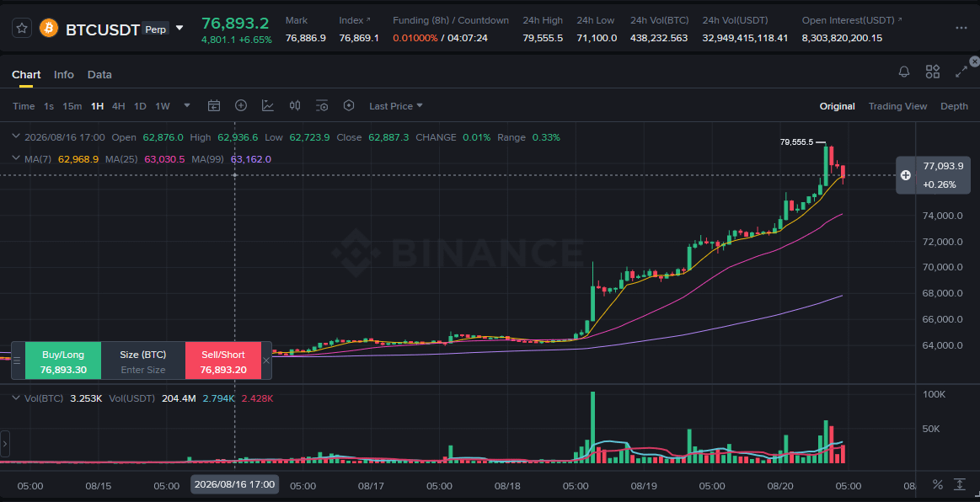Image resolution: width=980 pixels, height=502 pixels.
Task: Click the Vol(USDT) value 204.4M
Action: [x=179, y=398]
